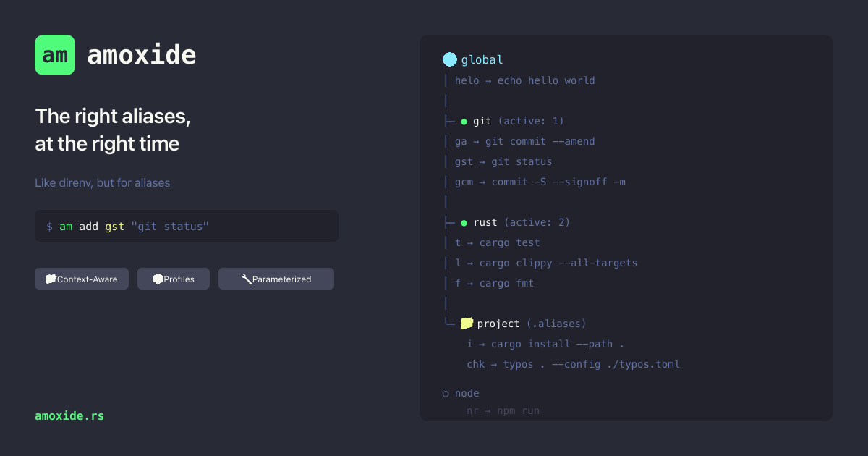The image size is (868, 456).
Task: Expand the git profile tree branch
Action: pyautogui.click(x=449, y=121)
